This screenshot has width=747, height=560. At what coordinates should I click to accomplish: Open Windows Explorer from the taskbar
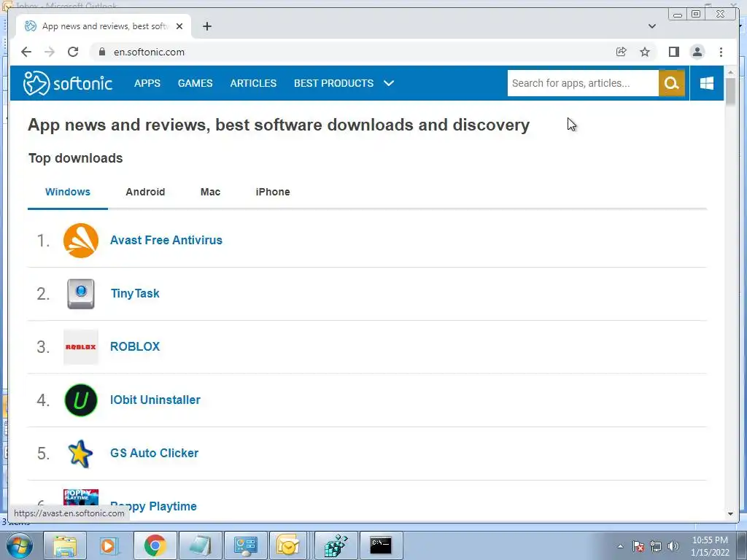pyautogui.click(x=65, y=545)
